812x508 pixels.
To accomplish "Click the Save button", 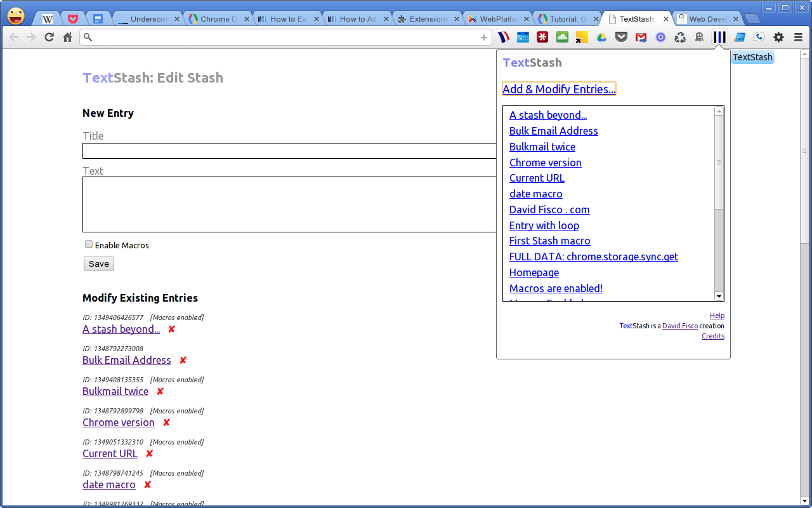I will (x=99, y=264).
